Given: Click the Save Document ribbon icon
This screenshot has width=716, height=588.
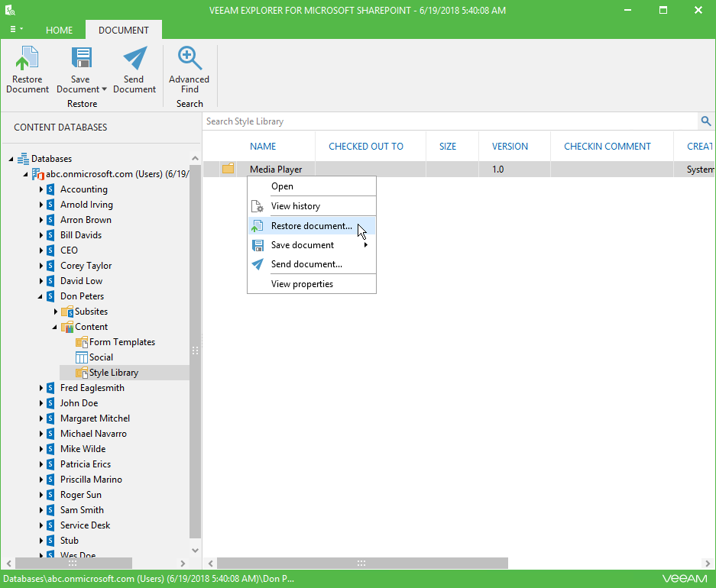Looking at the screenshot, I should pyautogui.click(x=81, y=58).
